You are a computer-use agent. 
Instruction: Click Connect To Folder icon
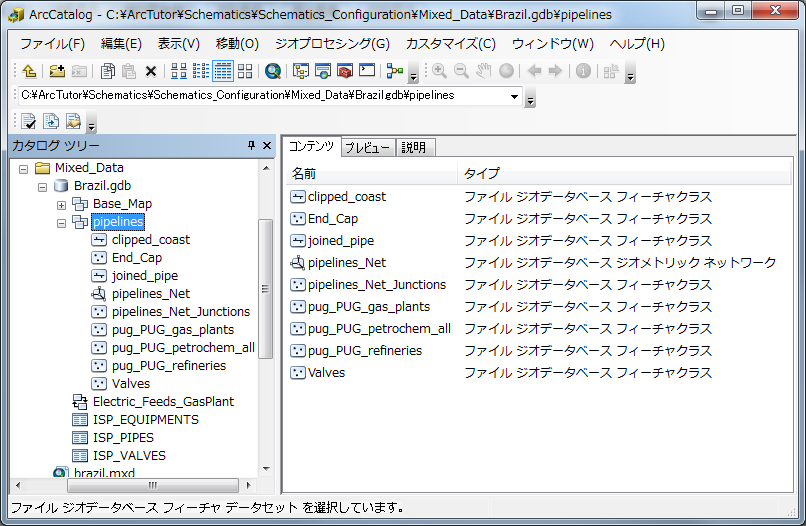(x=57, y=71)
